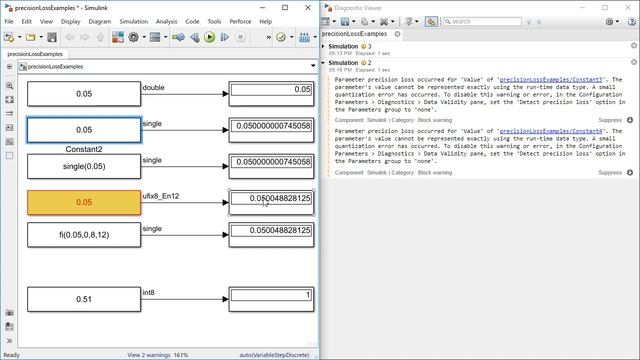Screen dimensions: 640x360
Task: Click the Step Forward icon
Action: [x=224, y=37]
